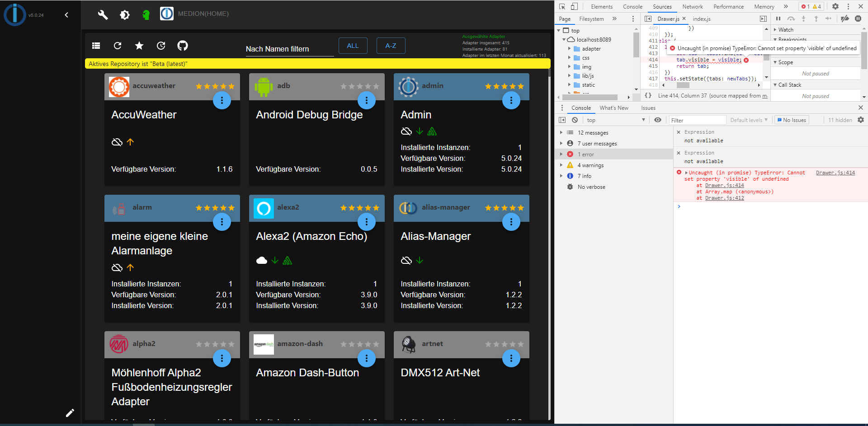The width and height of the screenshot is (868, 426).
Task: Click the update check circular arrow icon
Action: (x=161, y=46)
